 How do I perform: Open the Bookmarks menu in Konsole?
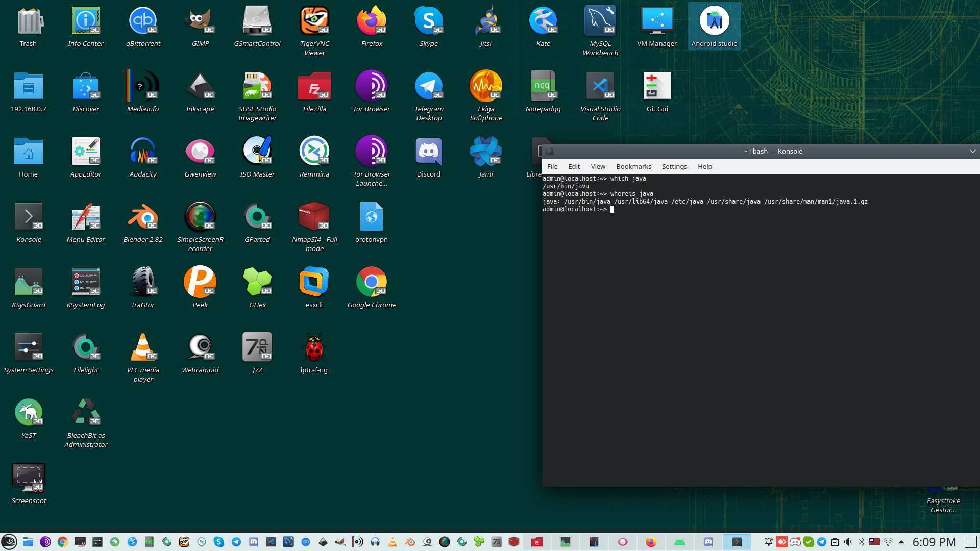point(633,167)
